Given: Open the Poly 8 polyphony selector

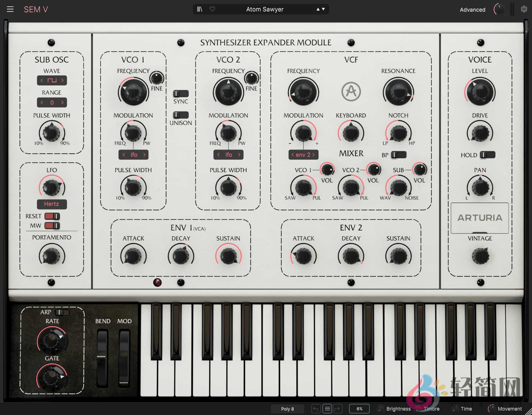Looking at the screenshot, I should coord(287,409).
